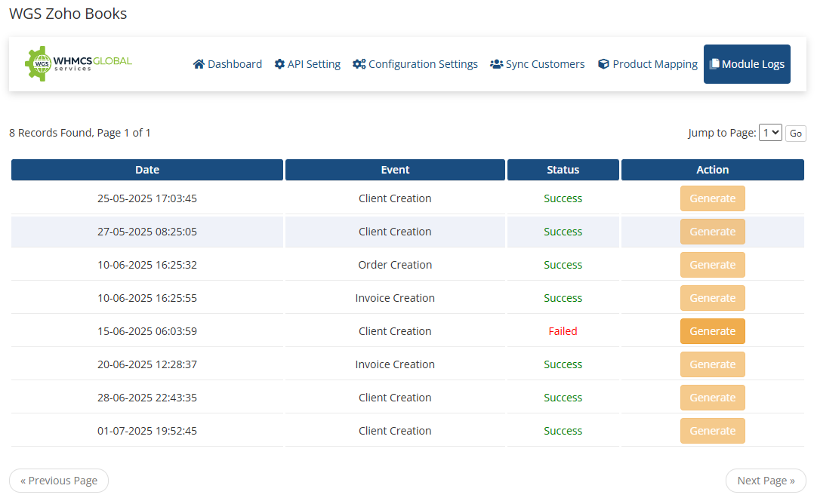The width and height of the screenshot is (817, 504).
Task: Sort by the Date column header
Action: click(147, 170)
